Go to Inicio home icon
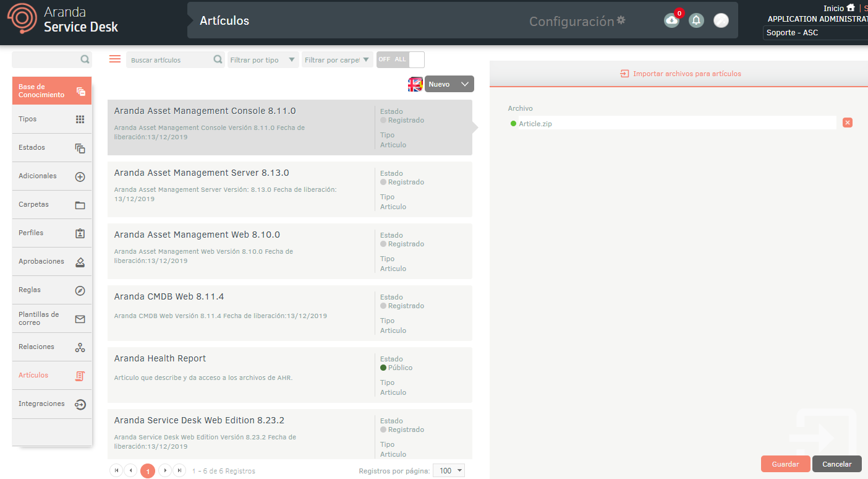 [x=851, y=8]
